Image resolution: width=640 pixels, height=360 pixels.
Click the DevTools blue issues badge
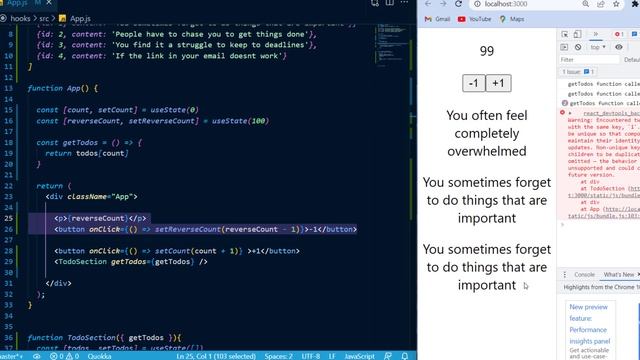[x=635, y=34]
